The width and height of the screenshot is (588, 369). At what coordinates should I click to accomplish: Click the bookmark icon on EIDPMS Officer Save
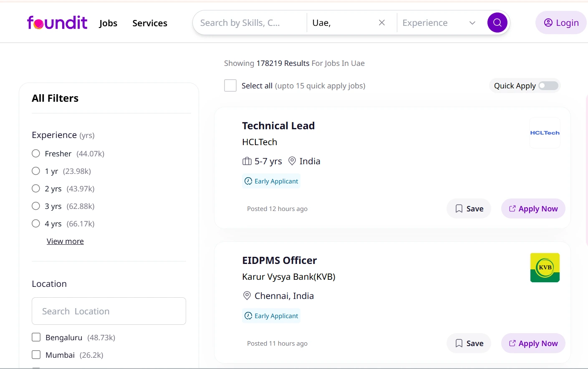click(459, 343)
